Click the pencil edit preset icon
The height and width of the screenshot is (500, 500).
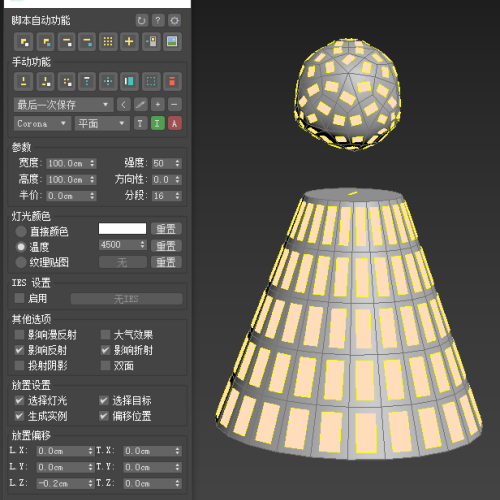click(x=141, y=105)
